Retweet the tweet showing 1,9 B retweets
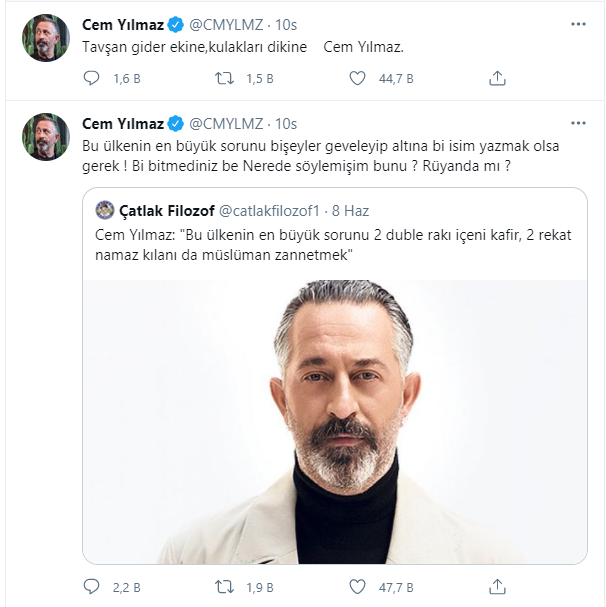This screenshot has width=606, height=607. pos(225,587)
